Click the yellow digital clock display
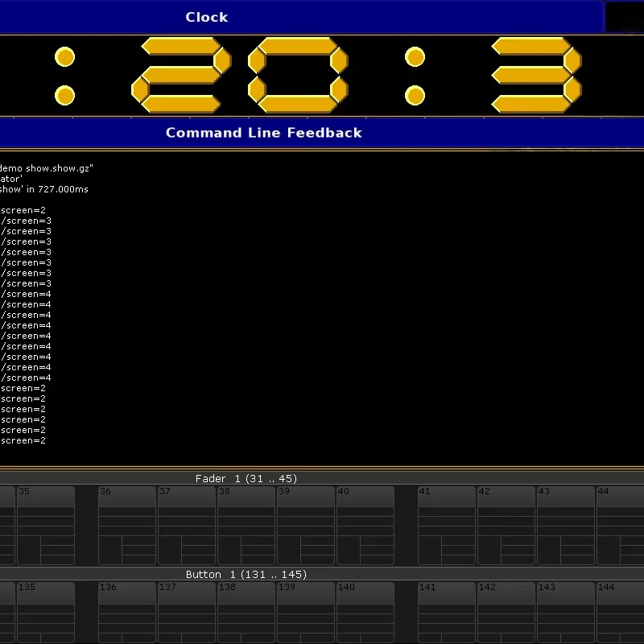 [x=322, y=76]
